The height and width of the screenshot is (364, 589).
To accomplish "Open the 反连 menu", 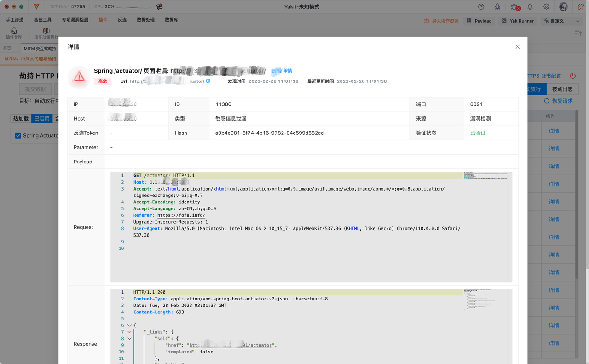I will tap(122, 20).
